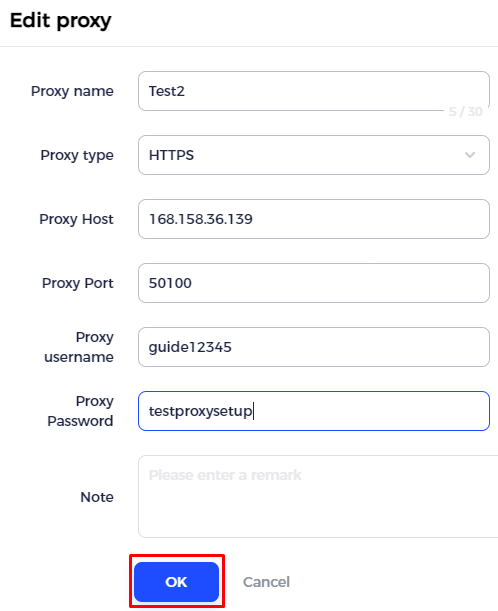Click the Proxy name label
498x611 pixels.
click(72, 91)
